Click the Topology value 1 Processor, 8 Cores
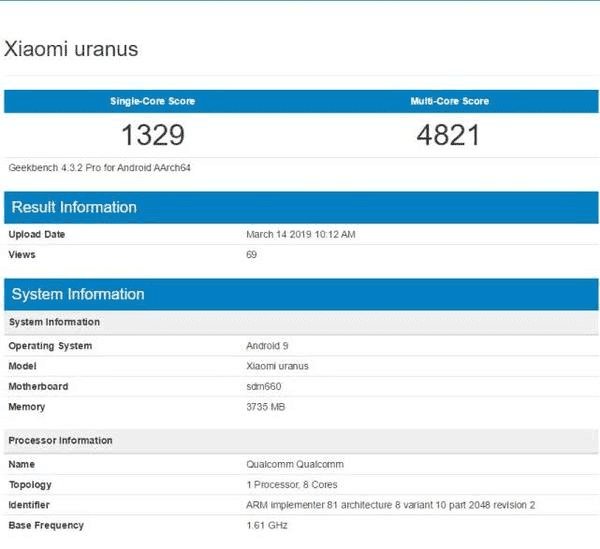Screen dimensions: 600x549 tap(293, 485)
